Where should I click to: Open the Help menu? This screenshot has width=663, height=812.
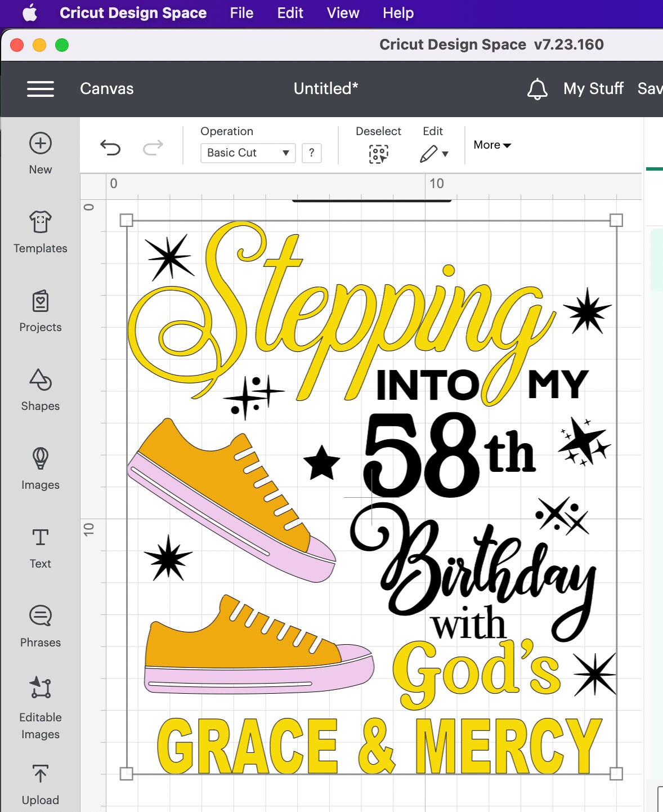pyautogui.click(x=398, y=13)
